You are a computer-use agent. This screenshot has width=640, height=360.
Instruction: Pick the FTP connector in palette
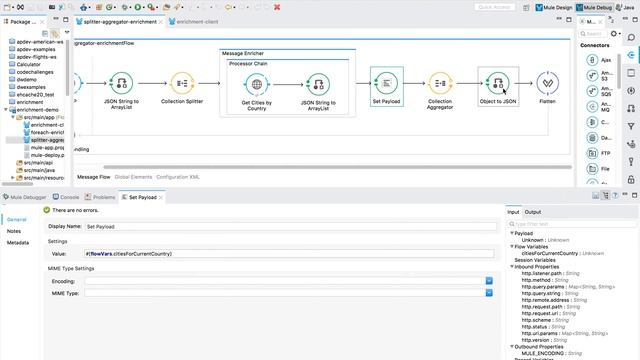(598, 153)
